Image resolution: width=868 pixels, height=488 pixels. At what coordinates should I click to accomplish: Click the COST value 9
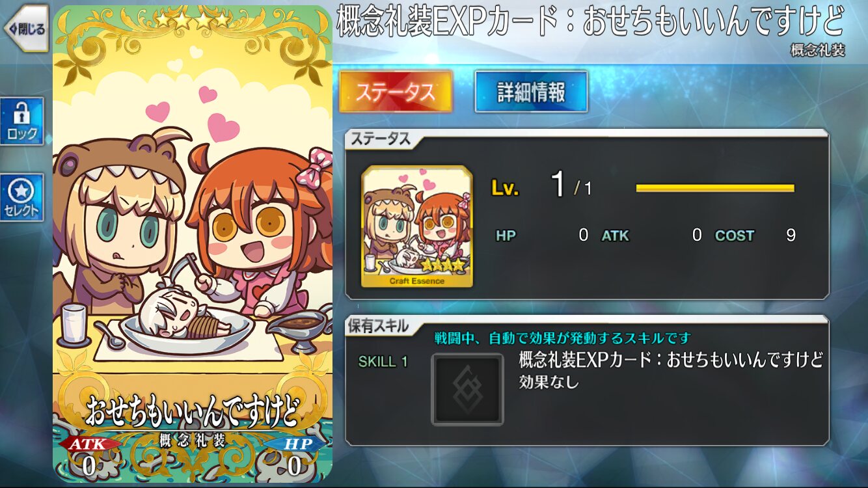tap(791, 236)
